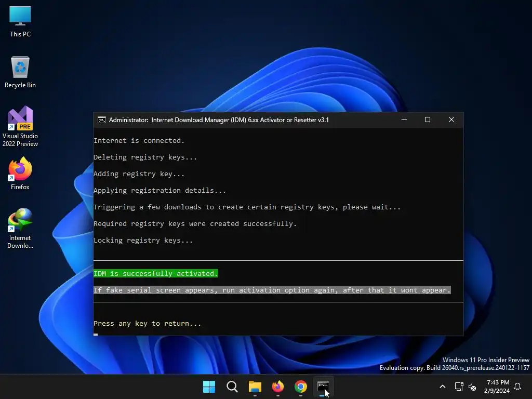Screen dimensions: 532x399
Task: Click "Adding registry key..." line
Action: [139, 174]
